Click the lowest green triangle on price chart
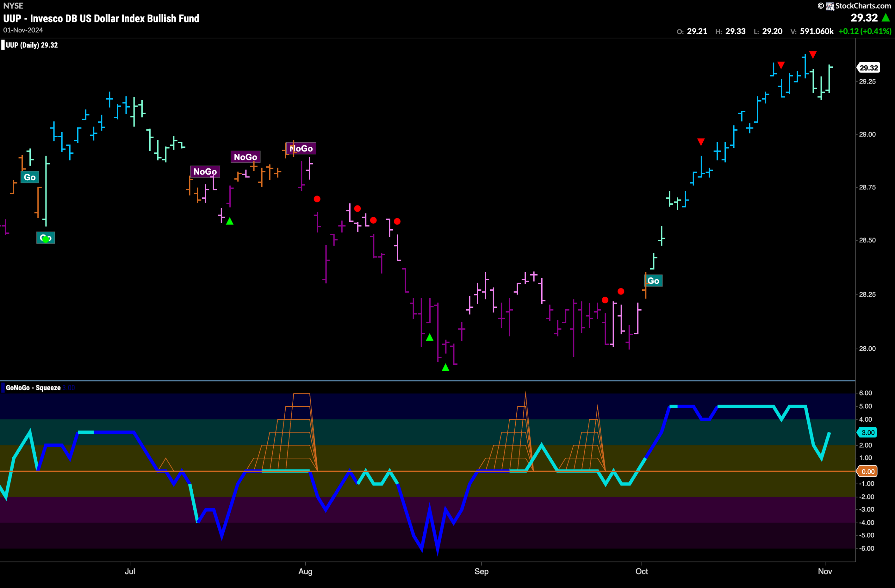Screen dimensions: 895x588 446,368
